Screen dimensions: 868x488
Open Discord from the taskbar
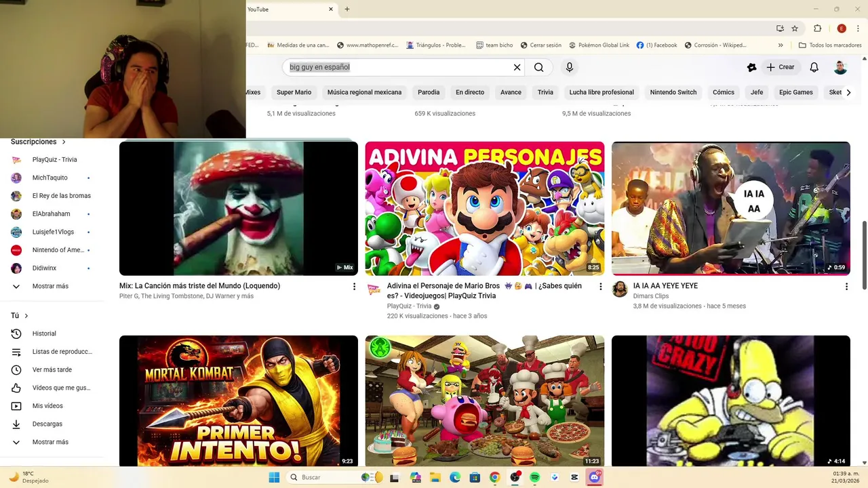point(595,477)
